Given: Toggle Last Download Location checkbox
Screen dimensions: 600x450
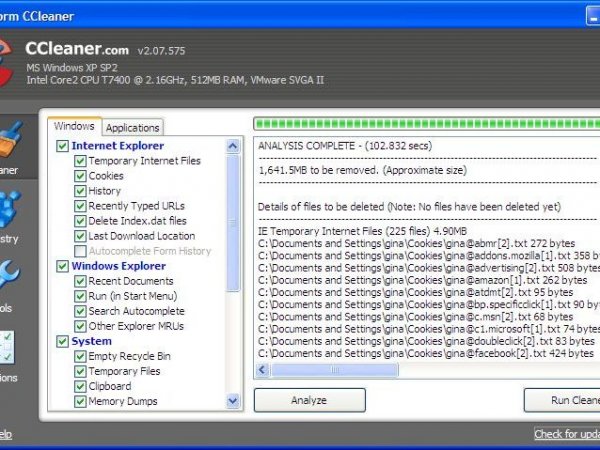Looking at the screenshot, I should pyautogui.click(x=80, y=236).
